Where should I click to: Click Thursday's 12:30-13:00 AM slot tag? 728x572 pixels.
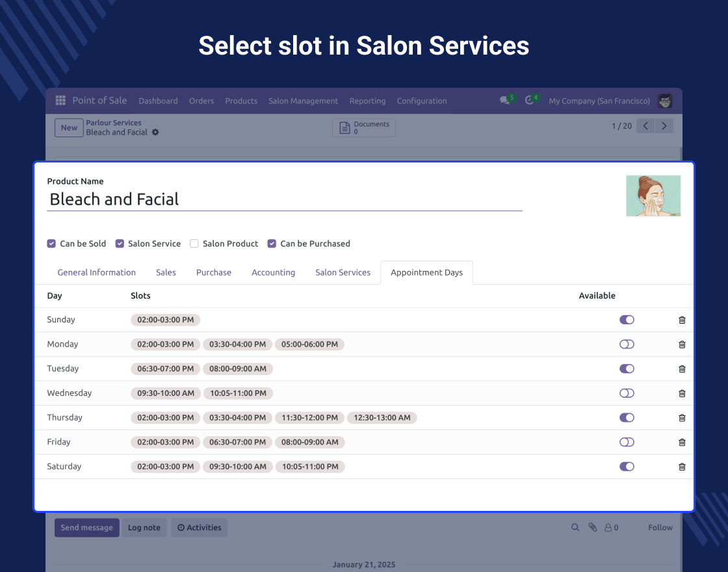pyautogui.click(x=382, y=418)
